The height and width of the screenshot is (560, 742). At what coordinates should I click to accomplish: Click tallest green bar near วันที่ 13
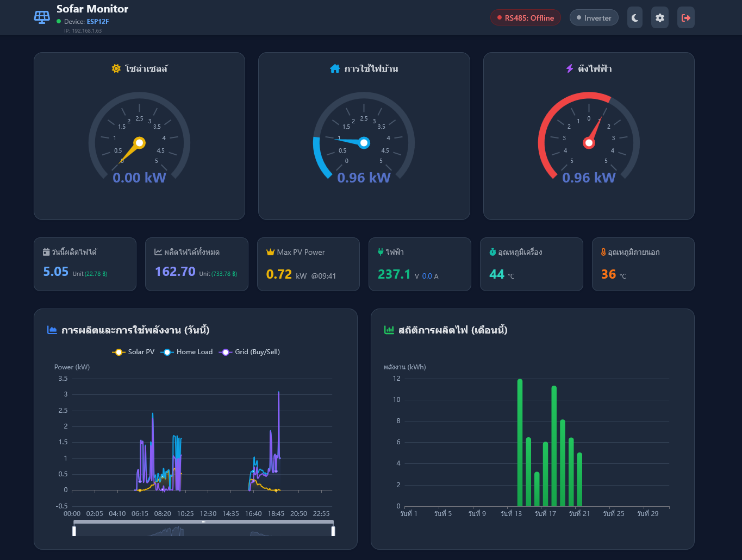520,443
